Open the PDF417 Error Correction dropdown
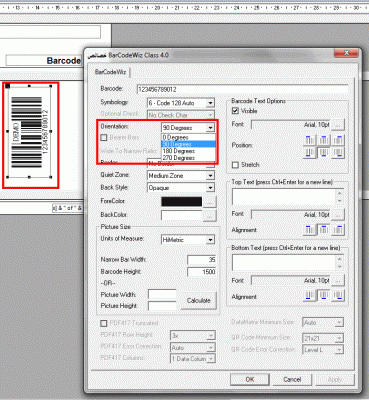 (211, 348)
